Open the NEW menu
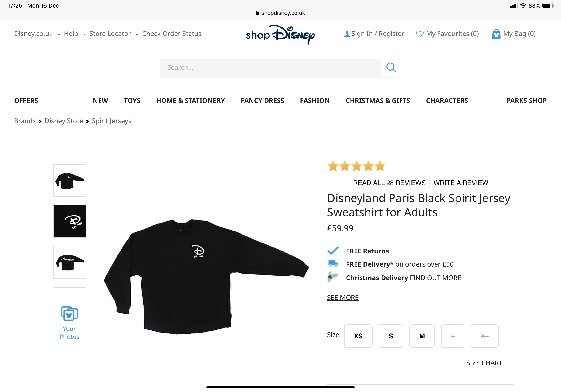561x392 pixels. tap(100, 101)
